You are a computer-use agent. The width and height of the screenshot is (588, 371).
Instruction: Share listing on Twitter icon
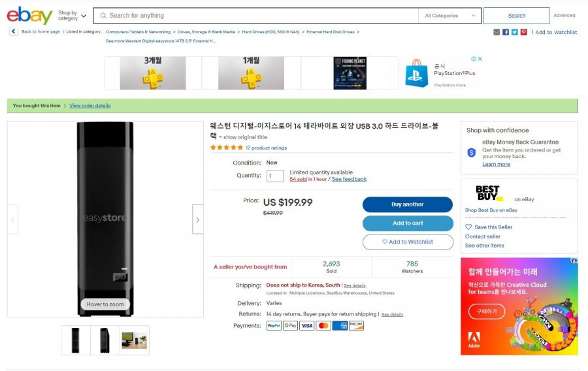coord(515,32)
